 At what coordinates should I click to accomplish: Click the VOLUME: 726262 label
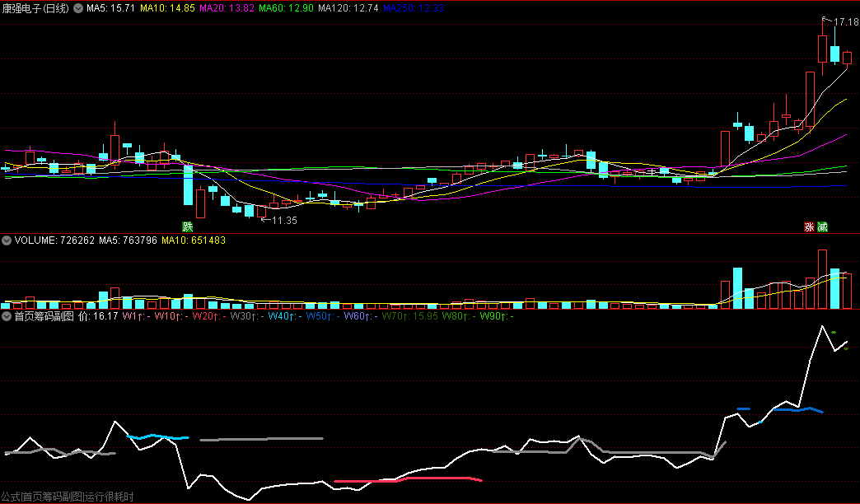tap(54, 240)
